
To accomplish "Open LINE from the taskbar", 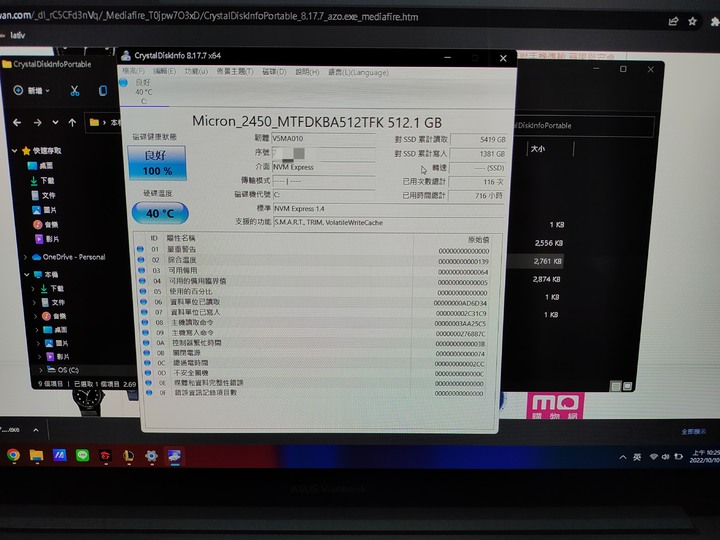I will (x=83, y=455).
